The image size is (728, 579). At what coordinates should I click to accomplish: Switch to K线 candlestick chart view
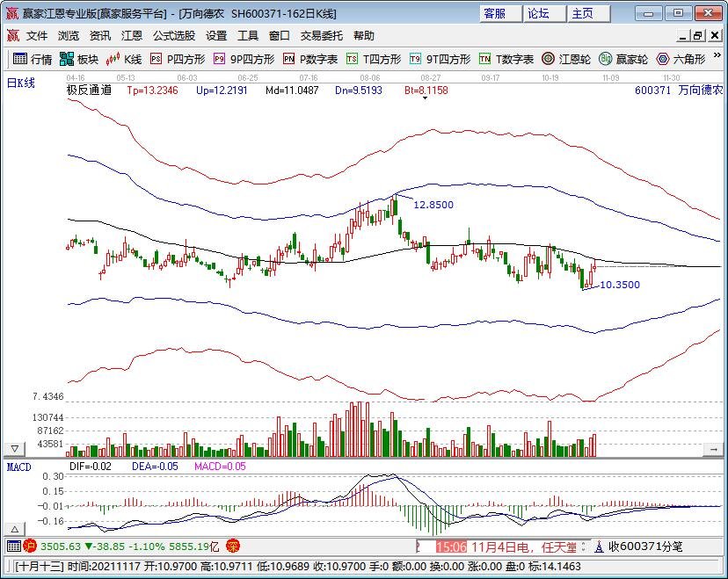[x=124, y=59]
